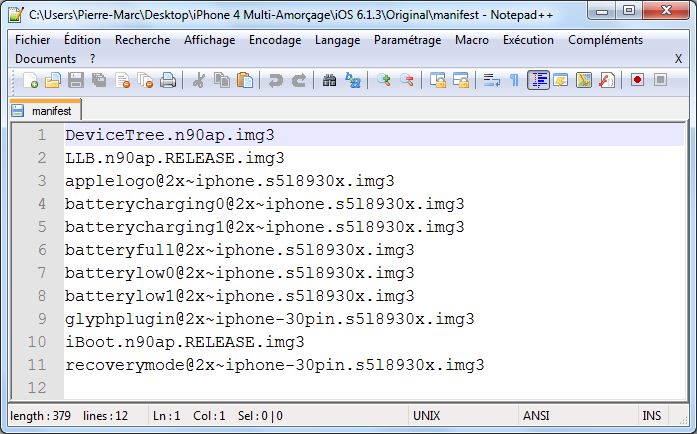697x434 pixels.
Task: Open the Compléments menu
Action: click(605, 40)
